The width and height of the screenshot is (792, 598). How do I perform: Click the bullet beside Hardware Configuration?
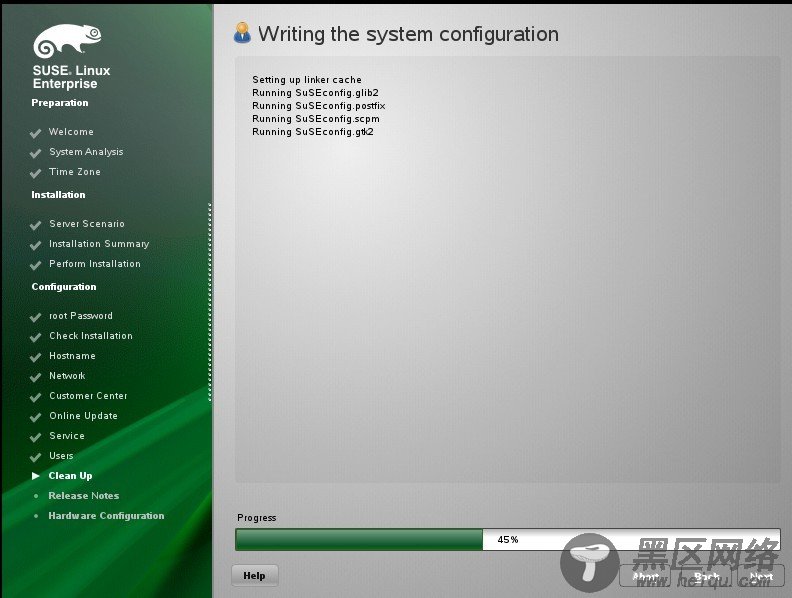(x=36, y=516)
